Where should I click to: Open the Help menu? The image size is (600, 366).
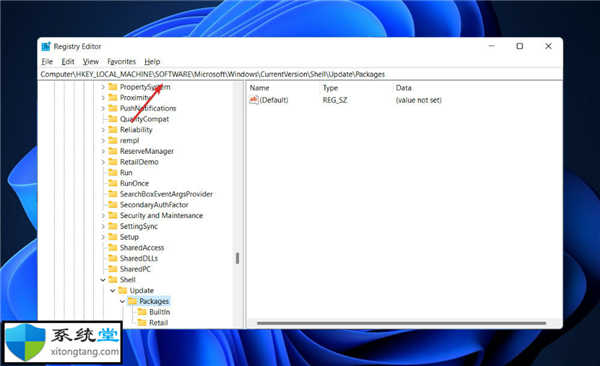click(x=152, y=61)
